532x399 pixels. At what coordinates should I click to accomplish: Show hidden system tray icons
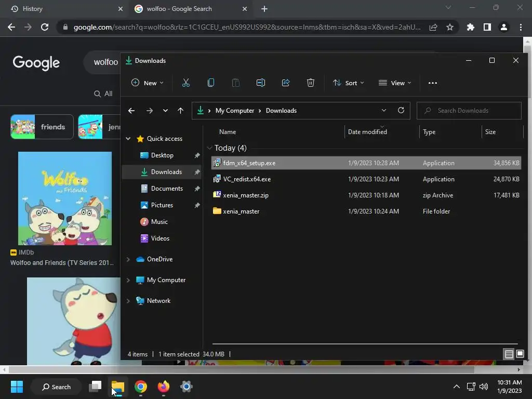pyautogui.click(x=457, y=387)
